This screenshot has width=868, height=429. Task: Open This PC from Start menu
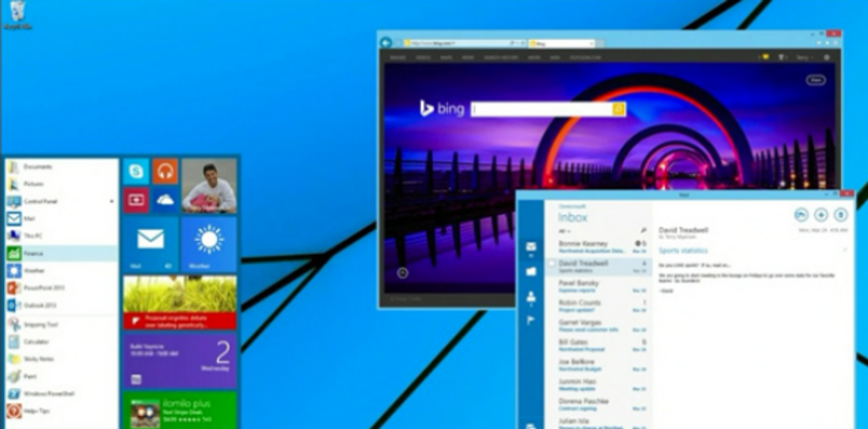pos(62,236)
